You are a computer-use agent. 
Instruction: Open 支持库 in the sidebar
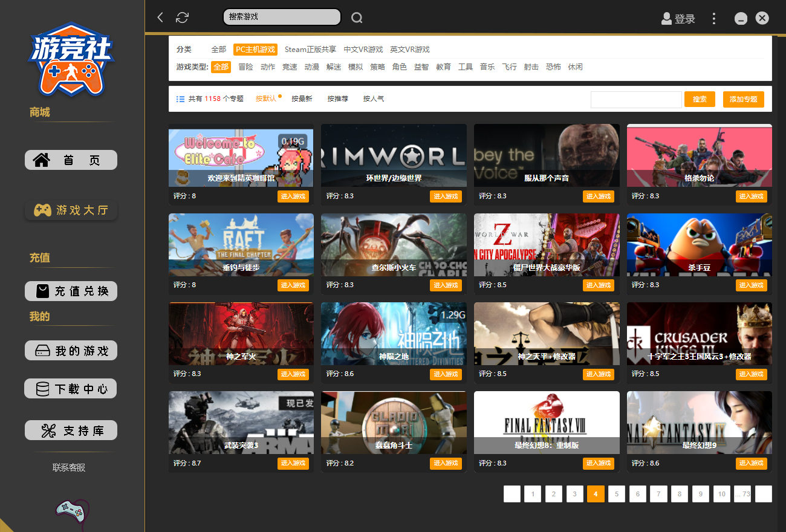point(71,430)
